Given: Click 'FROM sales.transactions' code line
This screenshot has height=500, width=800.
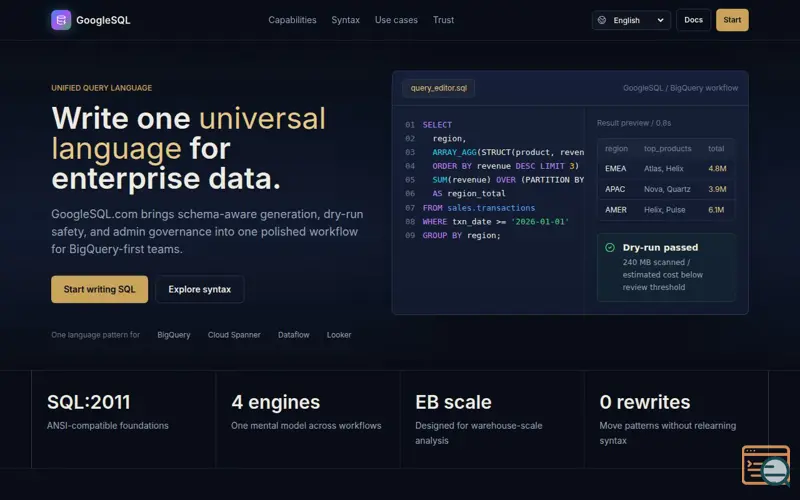Looking at the screenshot, I should [x=479, y=208].
